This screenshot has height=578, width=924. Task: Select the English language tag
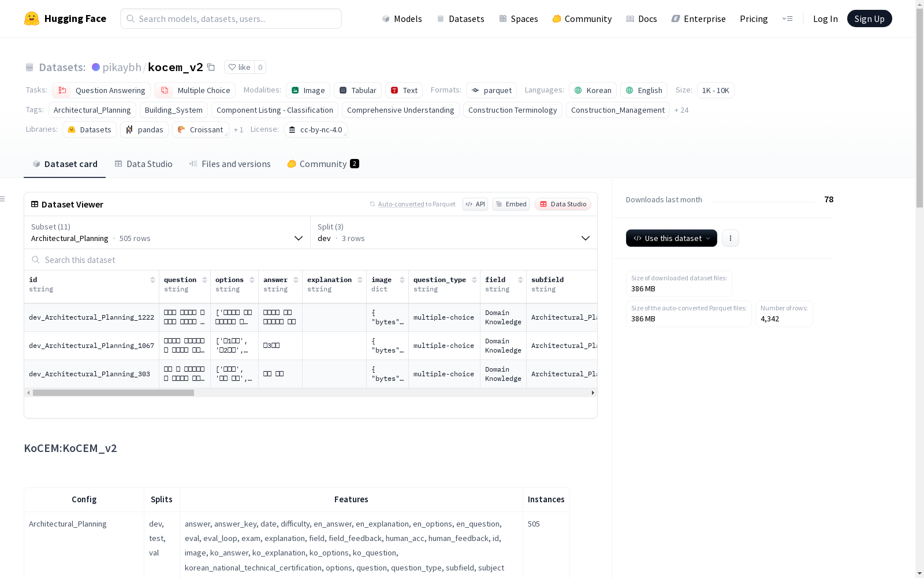[644, 90]
